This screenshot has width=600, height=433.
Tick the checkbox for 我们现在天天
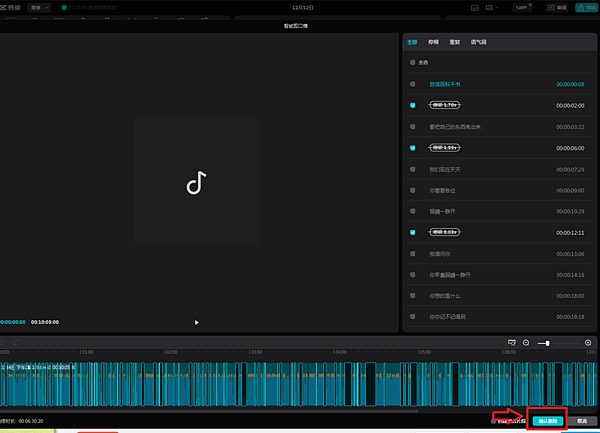(x=412, y=169)
